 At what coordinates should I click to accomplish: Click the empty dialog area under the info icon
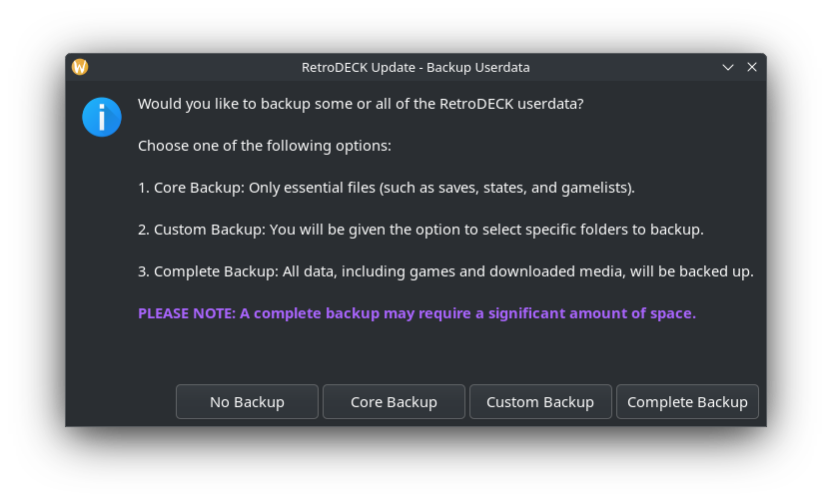(x=102, y=239)
